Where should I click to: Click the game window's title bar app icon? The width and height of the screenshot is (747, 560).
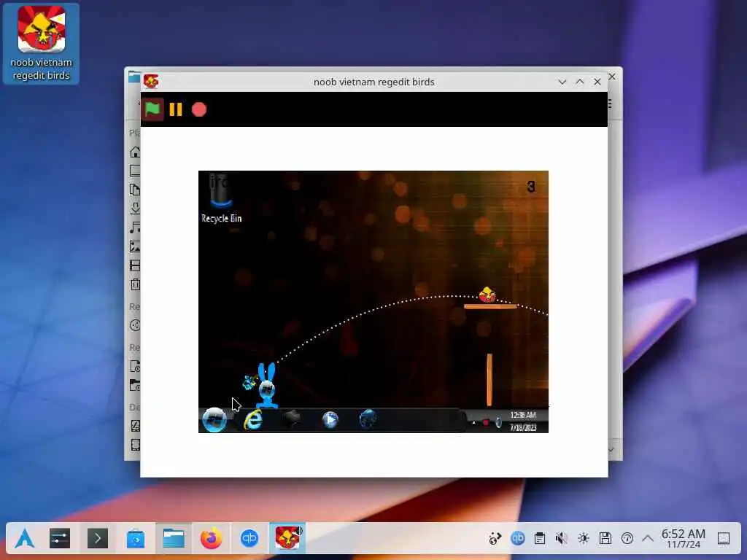coord(152,82)
